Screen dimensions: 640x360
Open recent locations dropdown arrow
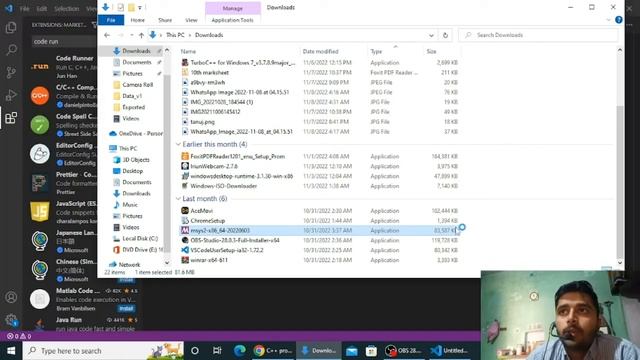point(131,35)
